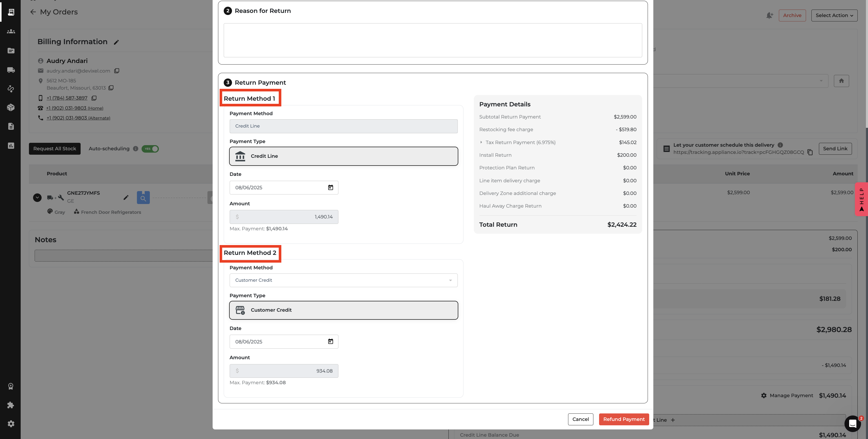Open the Select Action dropdown
This screenshot has width=868, height=439.
[x=834, y=15]
